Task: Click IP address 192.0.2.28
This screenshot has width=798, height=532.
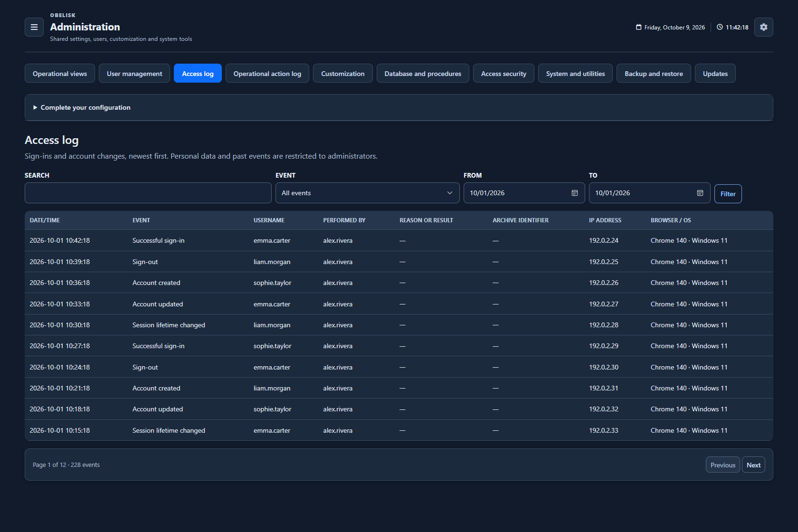Action: 604,325
